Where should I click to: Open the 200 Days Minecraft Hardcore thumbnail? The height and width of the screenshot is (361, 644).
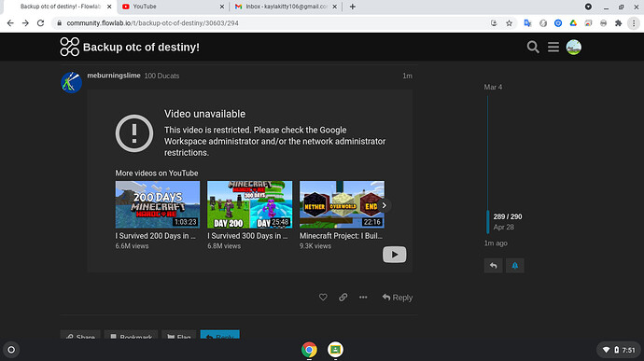[x=158, y=204]
